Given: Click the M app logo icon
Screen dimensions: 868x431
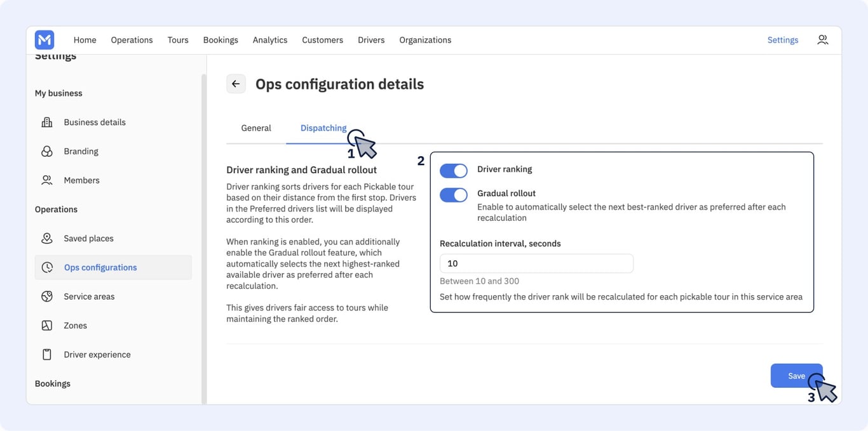Looking at the screenshot, I should pos(44,40).
